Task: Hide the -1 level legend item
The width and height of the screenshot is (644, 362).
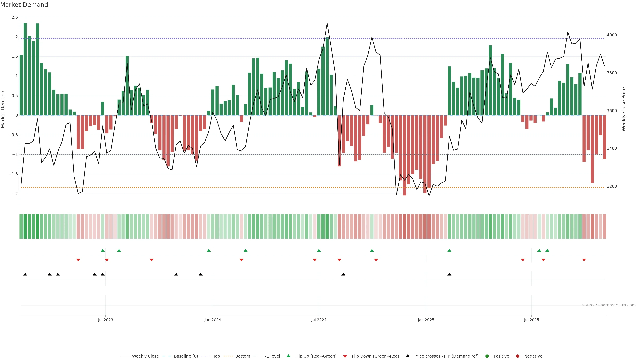Action: click(x=272, y=356)
